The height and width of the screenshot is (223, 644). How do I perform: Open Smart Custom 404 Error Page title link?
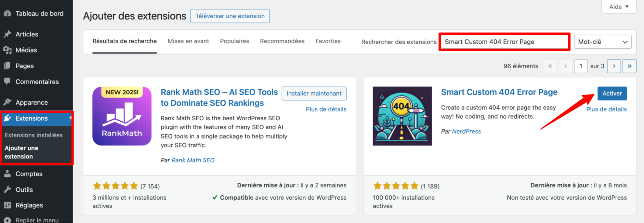click(499, 92)
